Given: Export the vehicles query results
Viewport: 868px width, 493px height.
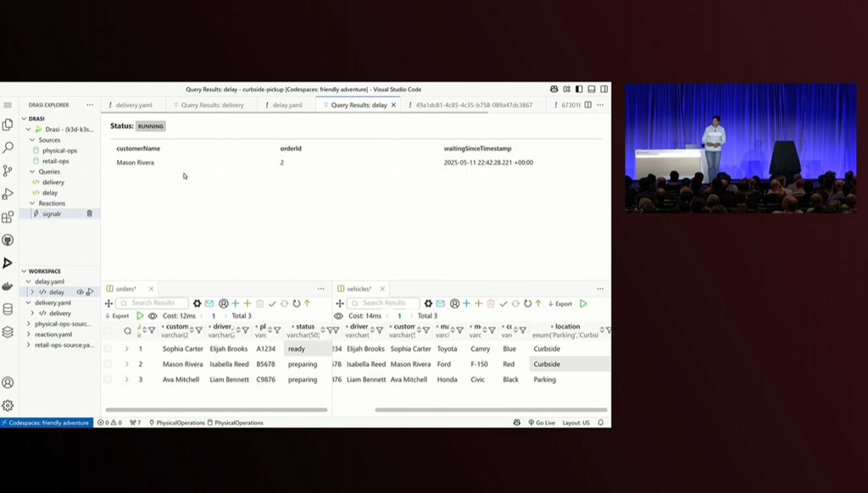Looking at the screenshot, I should [x=560, y=303].
